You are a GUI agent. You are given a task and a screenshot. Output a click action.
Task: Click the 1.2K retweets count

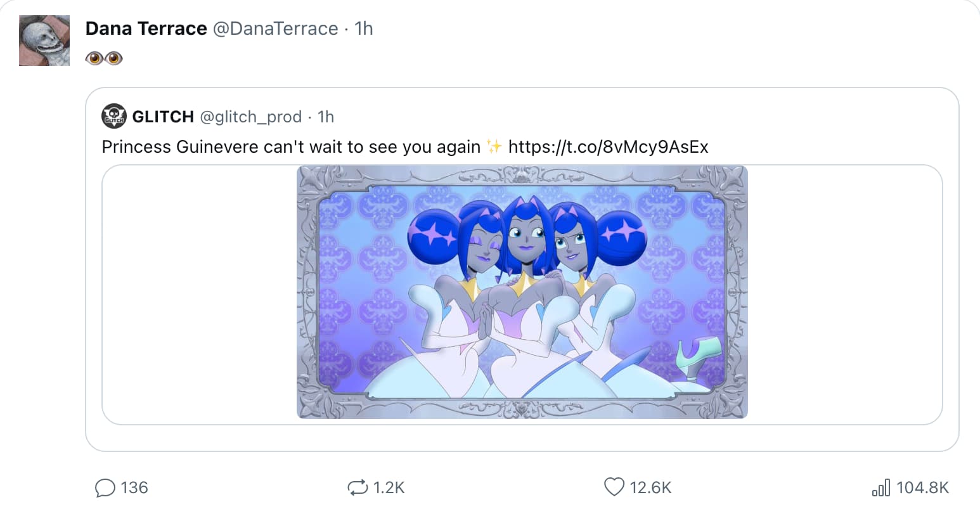click(389, 487)
